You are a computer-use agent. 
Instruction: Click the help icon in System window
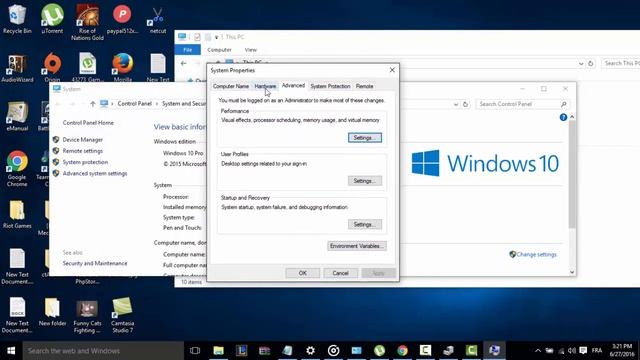pyautogui.click(x=563, y=117)
